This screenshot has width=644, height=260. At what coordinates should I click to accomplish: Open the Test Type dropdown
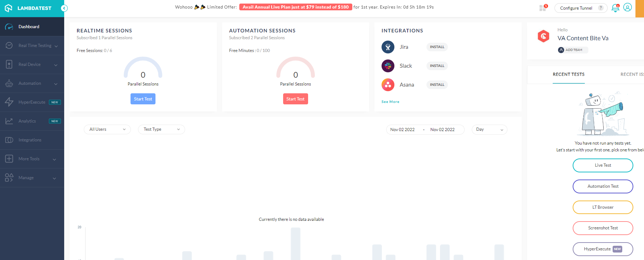tap(162, 129)
